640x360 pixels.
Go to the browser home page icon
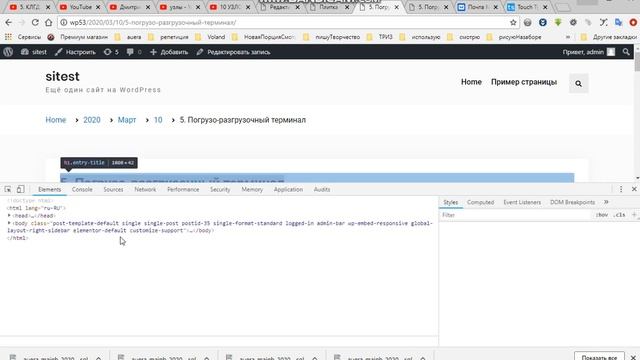(x=49, y=22)
